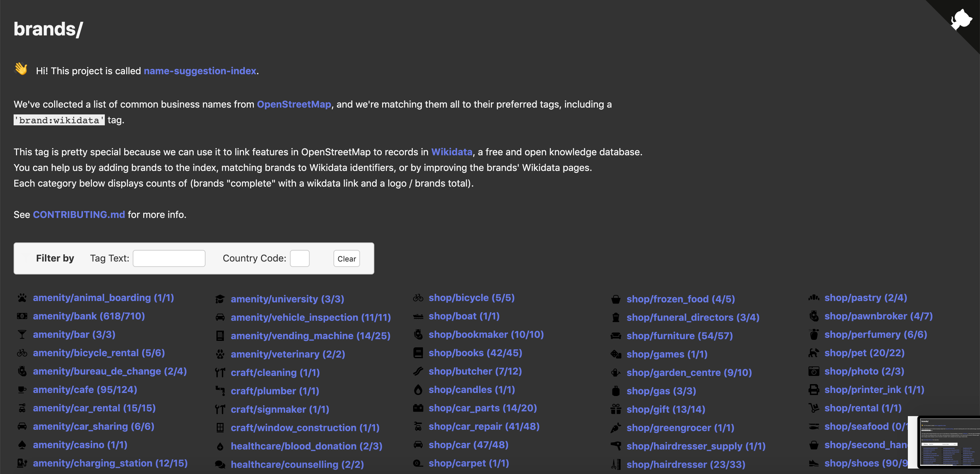The height and width of the screenshot is (474, 980).
Task: Focus the Country Code input box
Action: point(300,258)
